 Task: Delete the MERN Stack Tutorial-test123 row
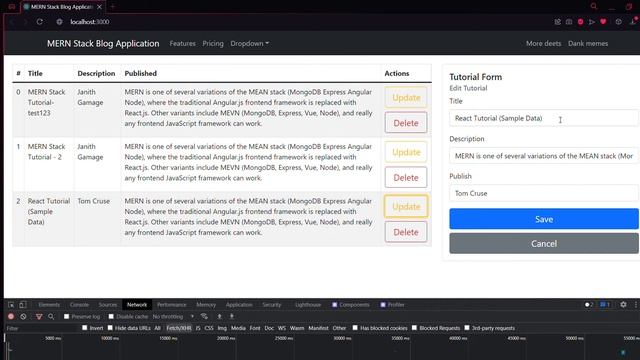406,123
